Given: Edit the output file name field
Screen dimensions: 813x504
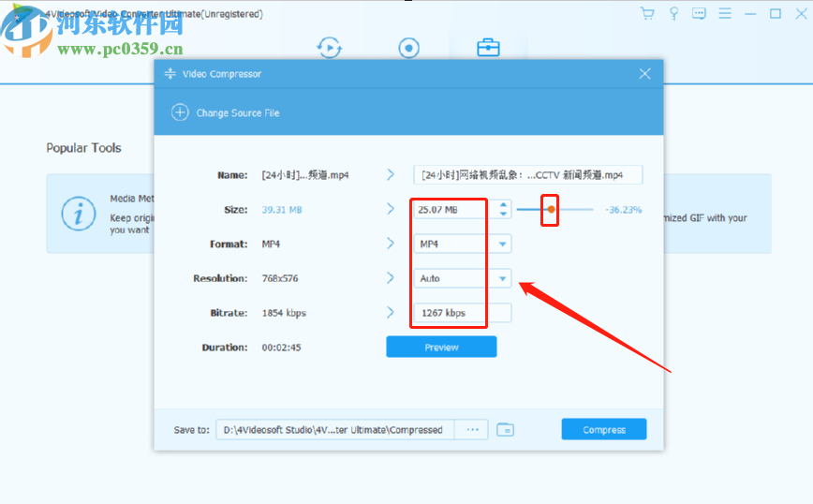Looking at the screenshot, I should [528, 175].
